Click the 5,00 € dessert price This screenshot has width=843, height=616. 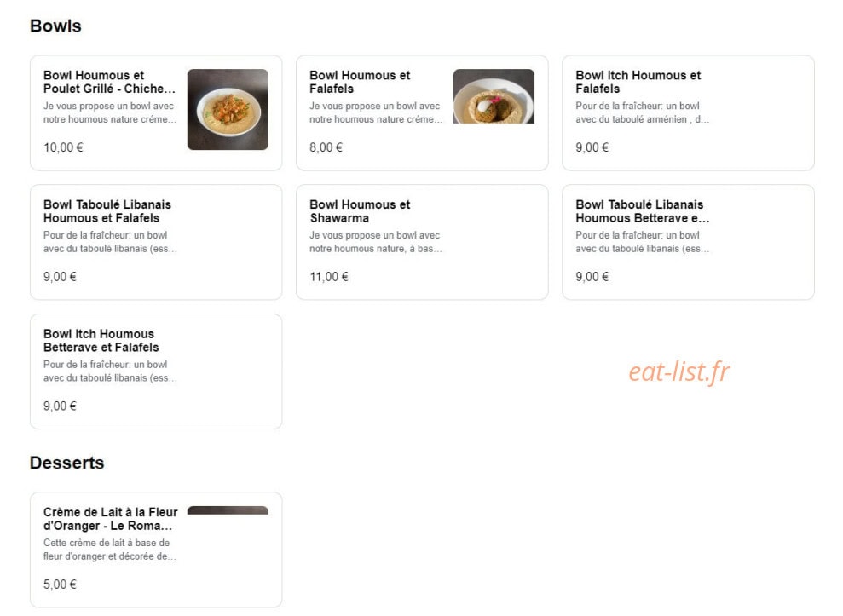[60, 584]
